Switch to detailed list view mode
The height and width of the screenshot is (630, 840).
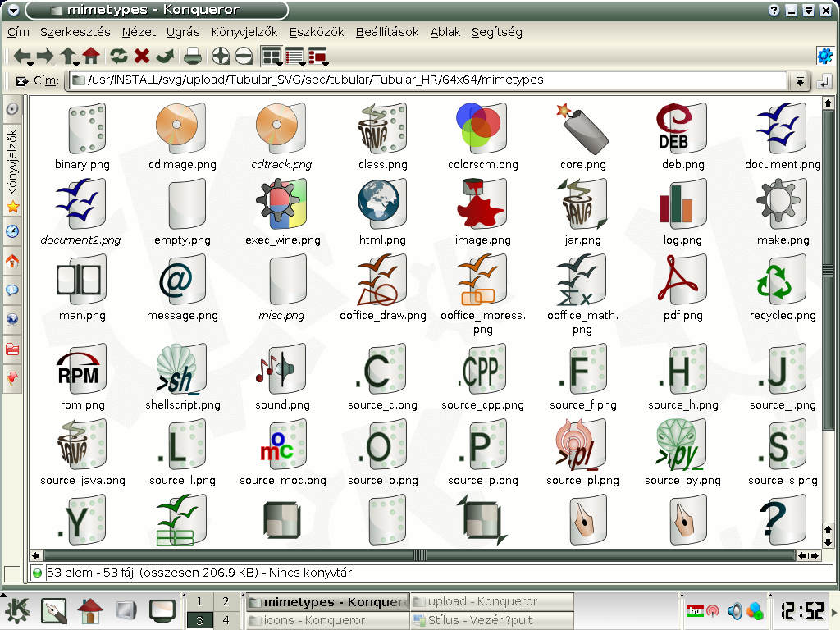[294, 56]
